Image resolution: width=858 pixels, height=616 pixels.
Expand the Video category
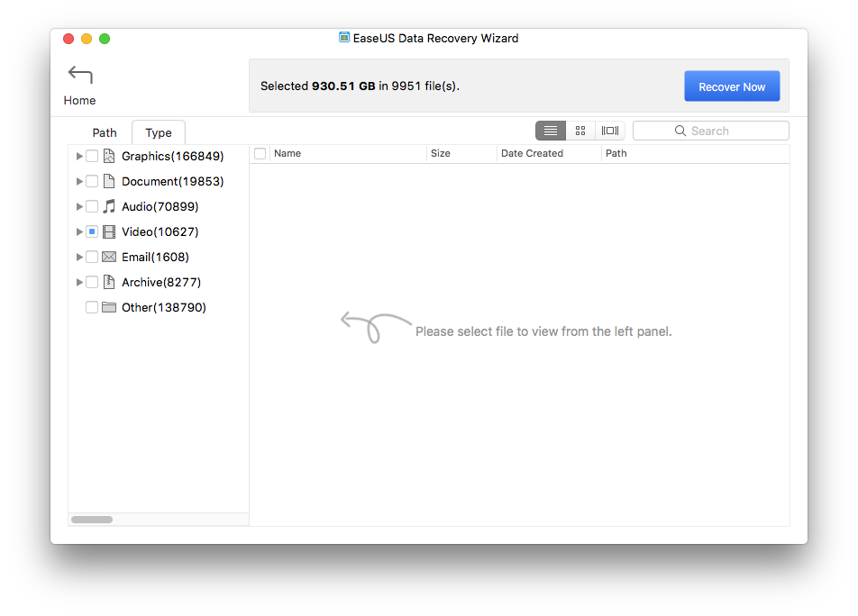point(79,231)
